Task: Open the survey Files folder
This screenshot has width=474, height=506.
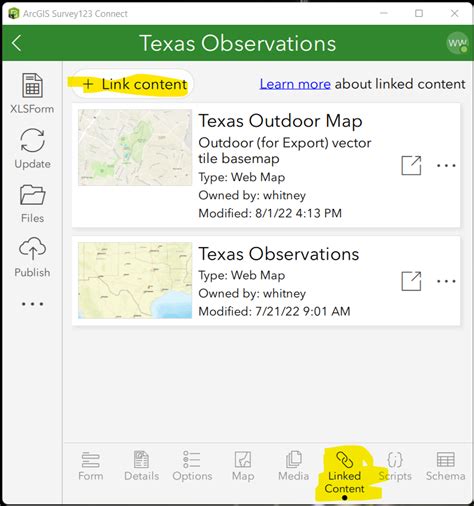Action: pyautogui.click(x=32, y=204)
